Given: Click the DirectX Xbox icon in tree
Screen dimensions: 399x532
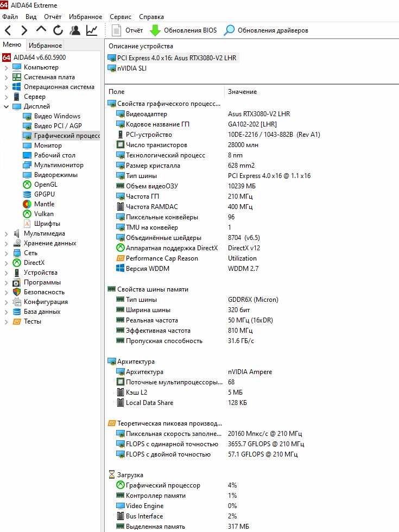Looking at the screenshot, I should tap(17, 263).
